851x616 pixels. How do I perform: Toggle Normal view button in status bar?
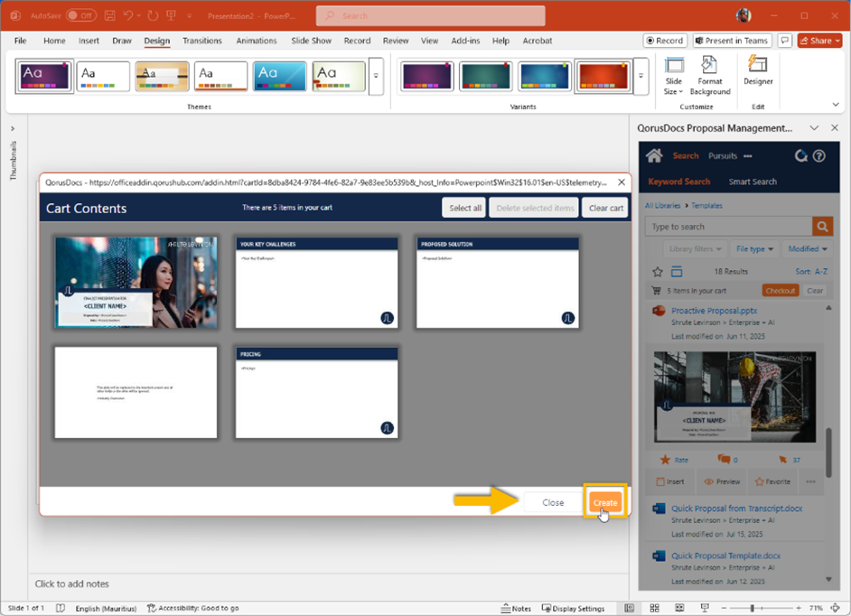[x=629, y=608]
